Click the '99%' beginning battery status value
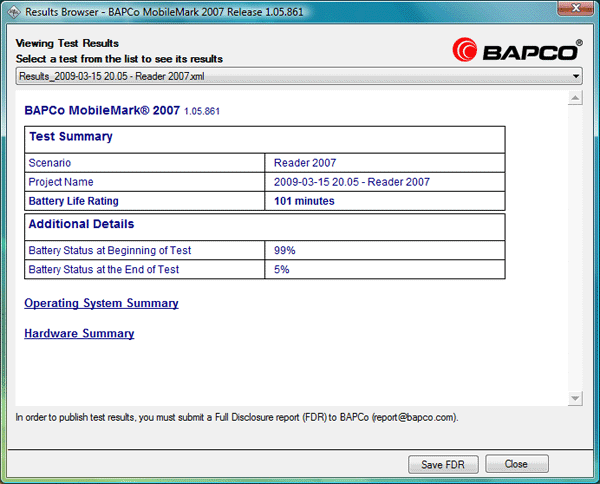 point(285,250)
